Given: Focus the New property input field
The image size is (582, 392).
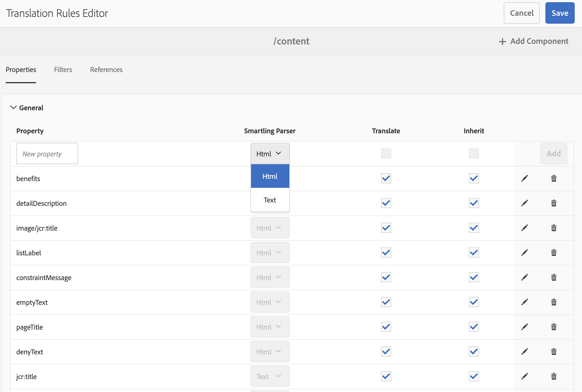Looking at the screenshot, I should pyautogui.click(x=47, y=154).
